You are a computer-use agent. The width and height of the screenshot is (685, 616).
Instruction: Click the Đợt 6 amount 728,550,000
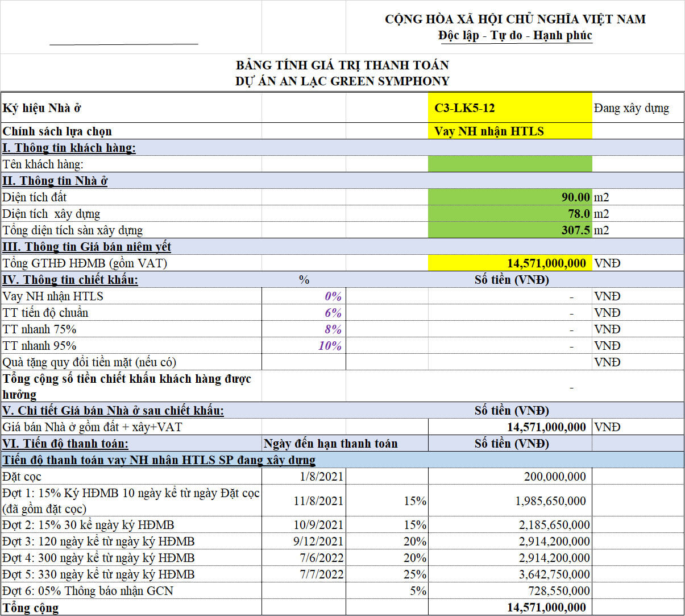[509, 591]
